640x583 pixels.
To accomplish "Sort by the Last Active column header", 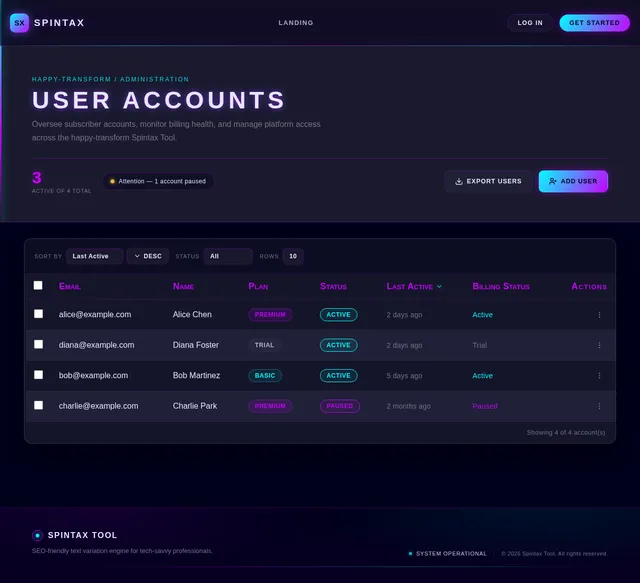I will tap(414, 287).
